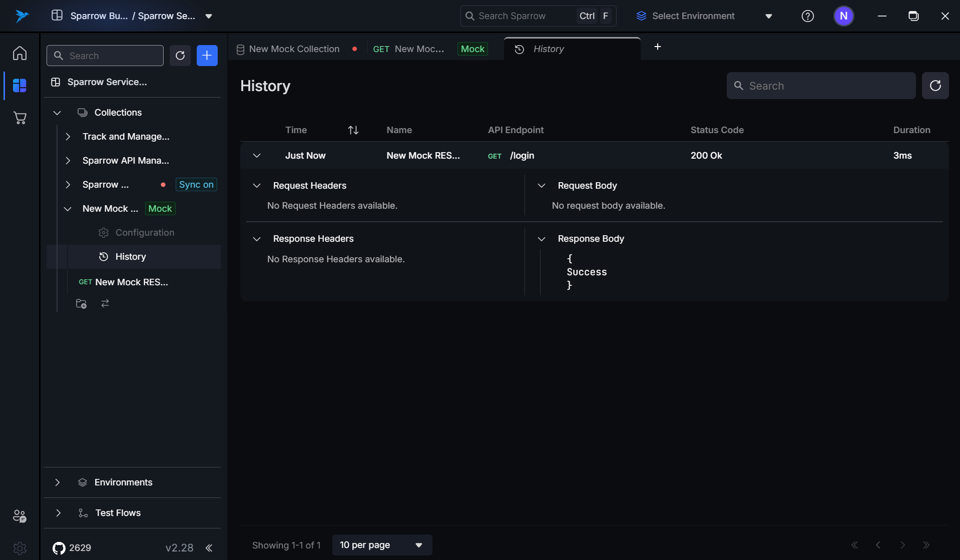The height and width of the screenshot is (560, 960).
Task: Change the 10 per page dropdown
Action: (x=382, y=545)
